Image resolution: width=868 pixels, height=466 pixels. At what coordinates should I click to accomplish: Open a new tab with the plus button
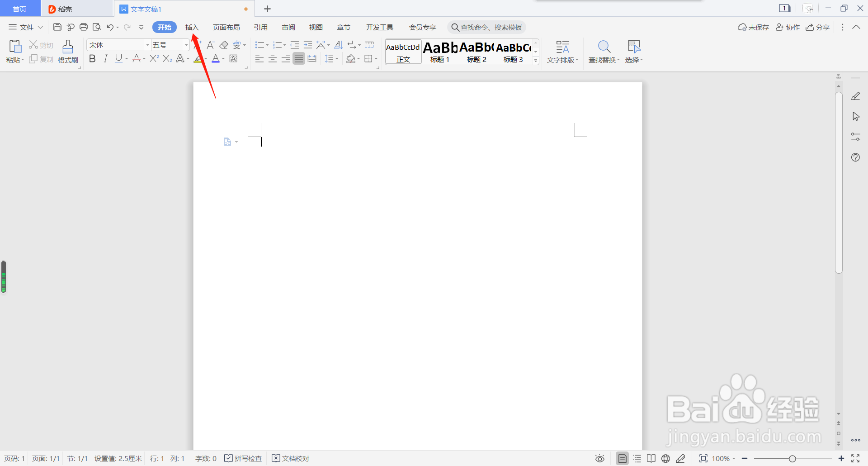267,9
